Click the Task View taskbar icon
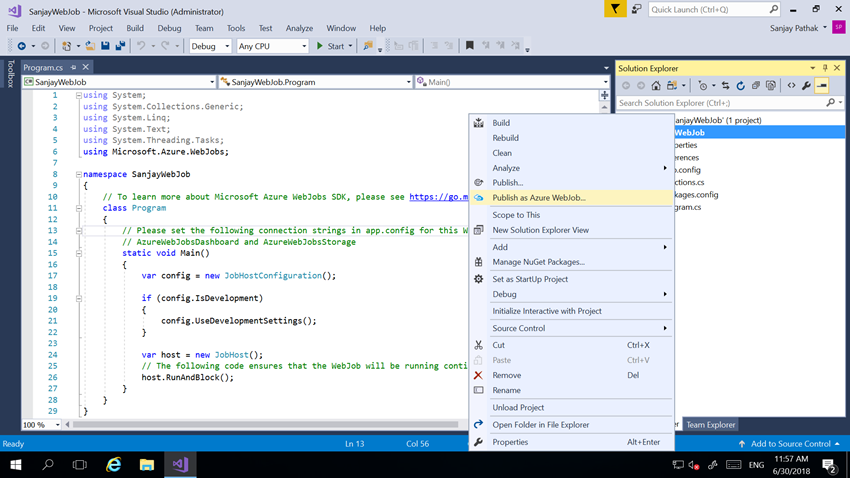The image size is (850, 478). point(80,464)
